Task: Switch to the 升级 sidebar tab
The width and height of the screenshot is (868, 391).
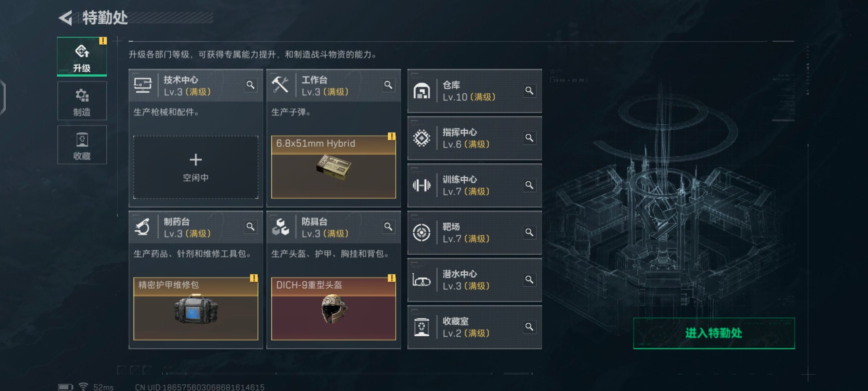Action: point(82,56)
